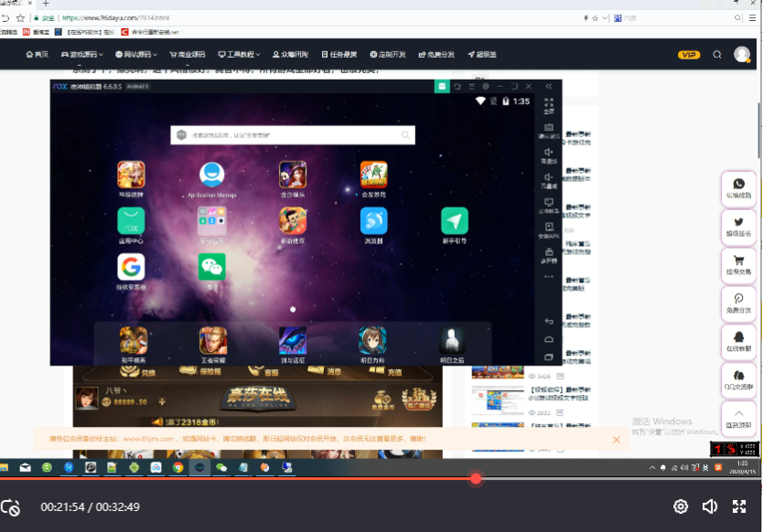
Task: Click the green mail icon in Nox title bar
Action: (442, 86)
